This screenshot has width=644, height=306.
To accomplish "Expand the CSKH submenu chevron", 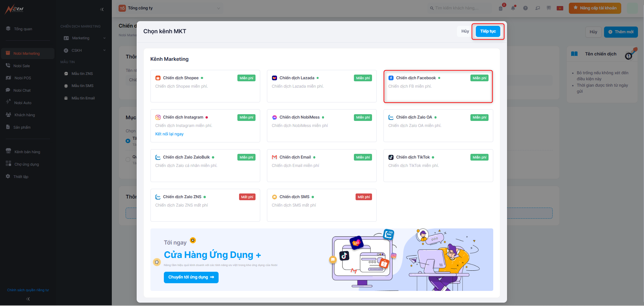I will point(104,50).
